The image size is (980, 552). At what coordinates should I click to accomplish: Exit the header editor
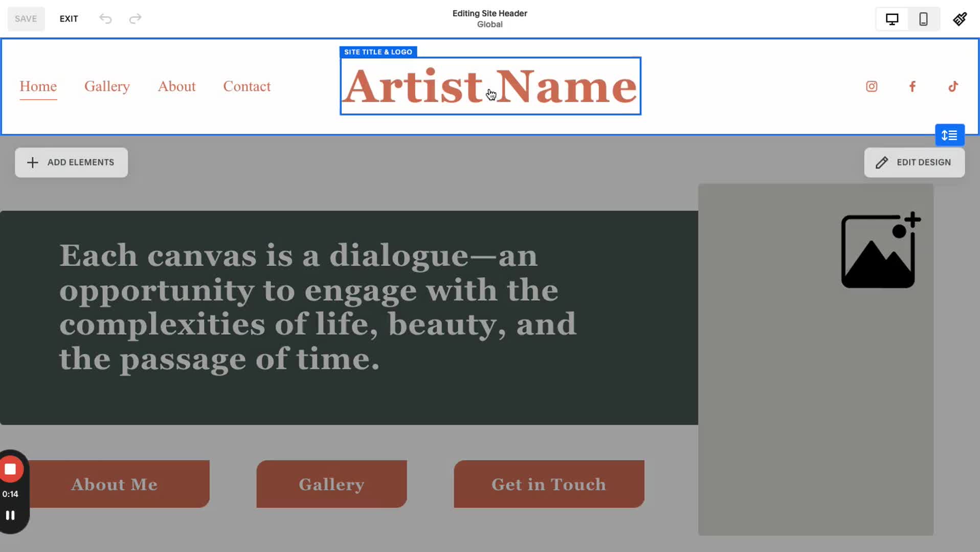pos(69,19)
